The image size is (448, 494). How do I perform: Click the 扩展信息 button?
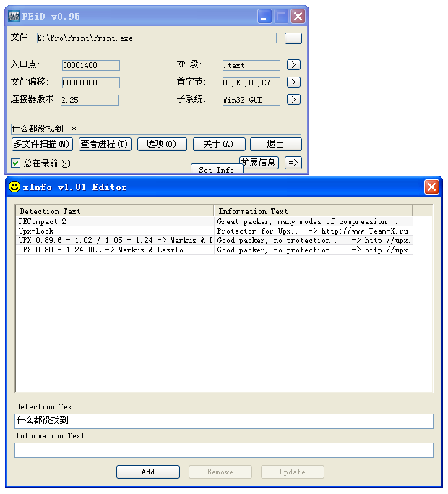259,161
